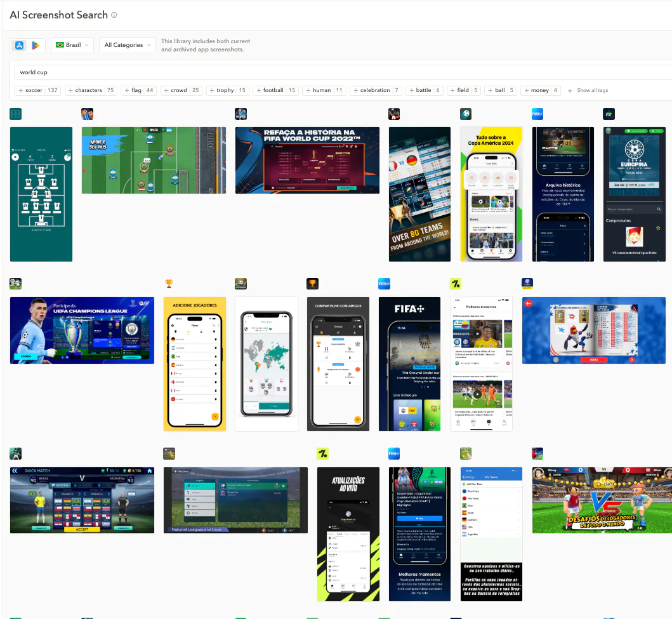Open the app icon above Europina screenshot

[609, 114]
